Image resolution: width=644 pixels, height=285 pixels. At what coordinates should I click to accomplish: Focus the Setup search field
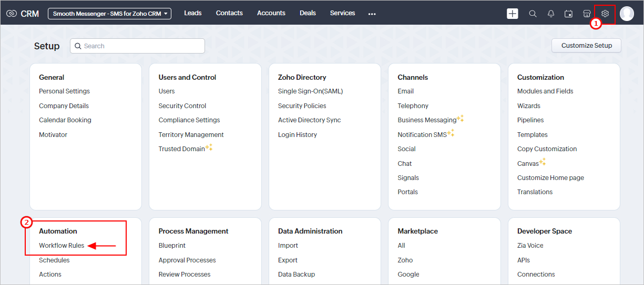pyautogui.click(x=137, y=46)
